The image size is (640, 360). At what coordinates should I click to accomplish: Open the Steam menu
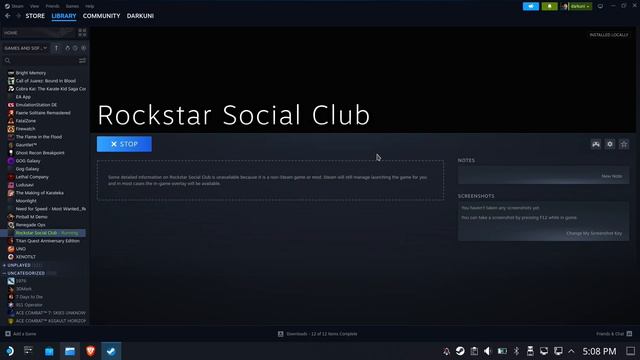(14, 6)
